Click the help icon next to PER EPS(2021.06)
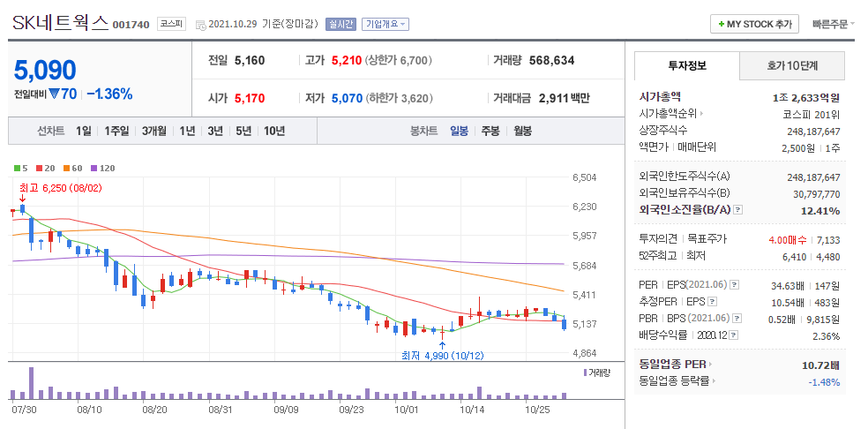868x429 pixels. pyautogui.click(x=735, y=285)
